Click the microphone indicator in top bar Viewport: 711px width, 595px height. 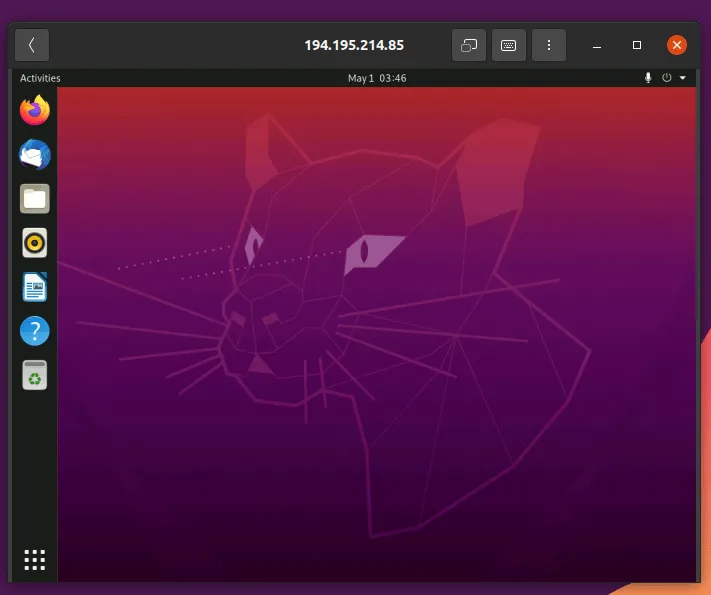click(x=648, y=78)
